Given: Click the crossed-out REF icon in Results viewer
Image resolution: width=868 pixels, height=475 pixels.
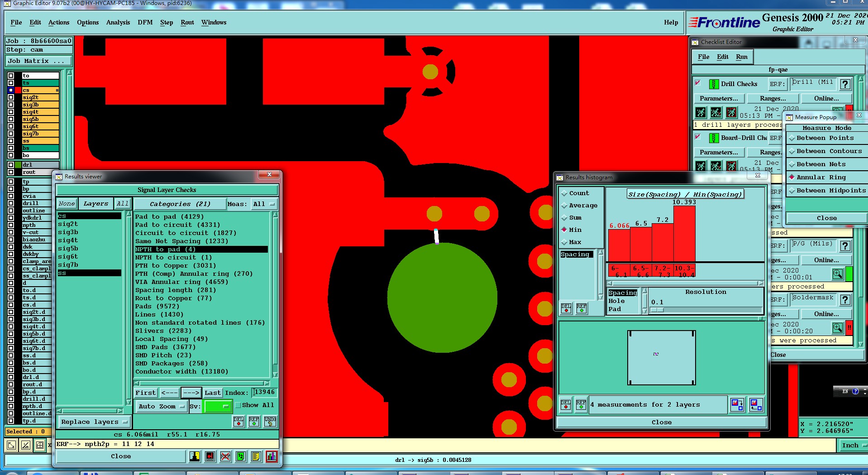Looking at the screenshot, I should (225, 456).
